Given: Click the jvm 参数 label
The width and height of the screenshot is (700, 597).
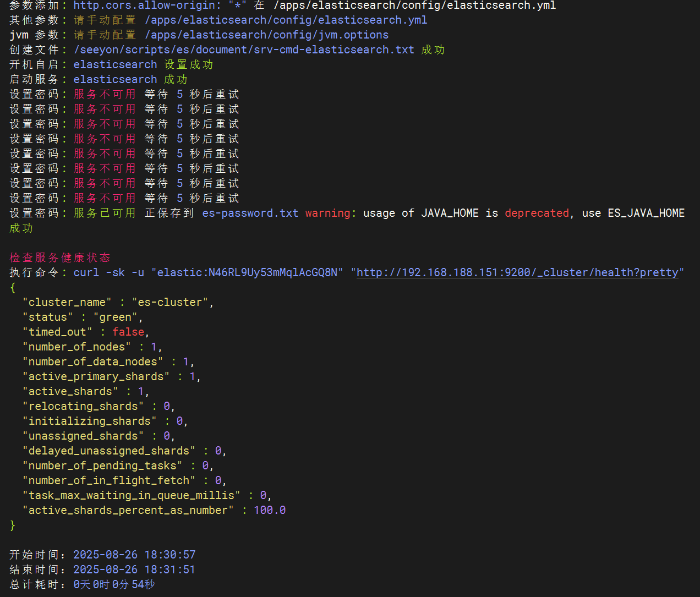Looking at the screenshot, I should pyautogui.click(x=34, y=35).
